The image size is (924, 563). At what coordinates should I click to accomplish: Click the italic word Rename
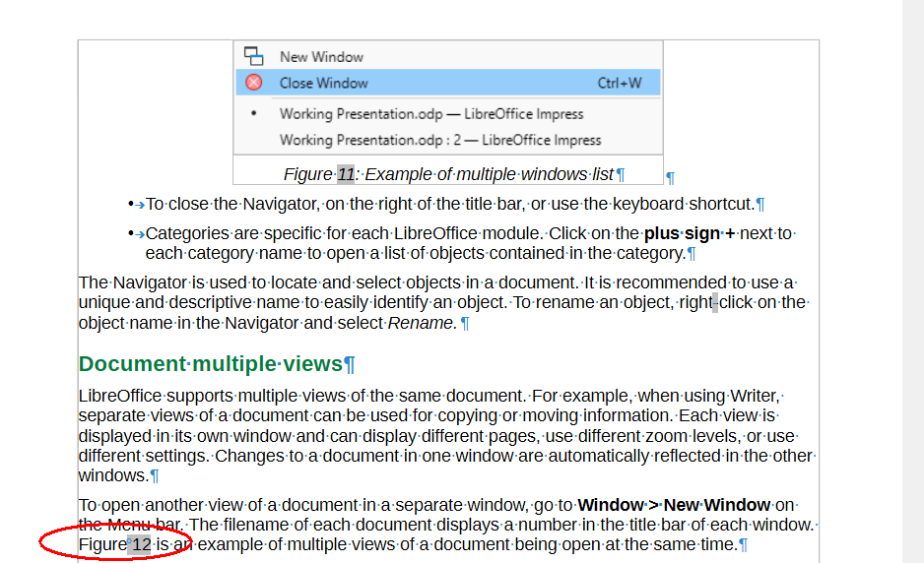point(422,322)
